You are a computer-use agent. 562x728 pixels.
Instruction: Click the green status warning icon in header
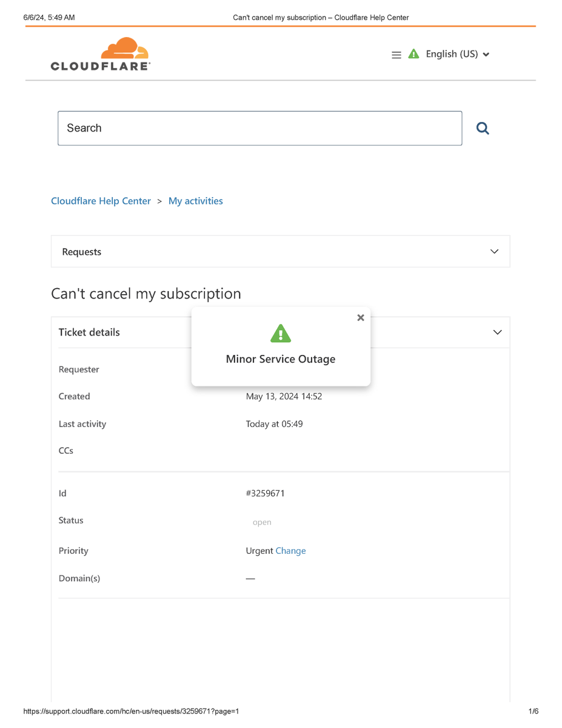(413, 54)
